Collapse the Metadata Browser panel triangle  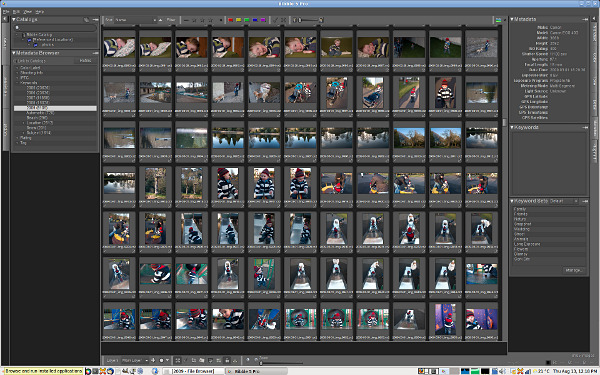pyautogui.click(x=14, y=53)
